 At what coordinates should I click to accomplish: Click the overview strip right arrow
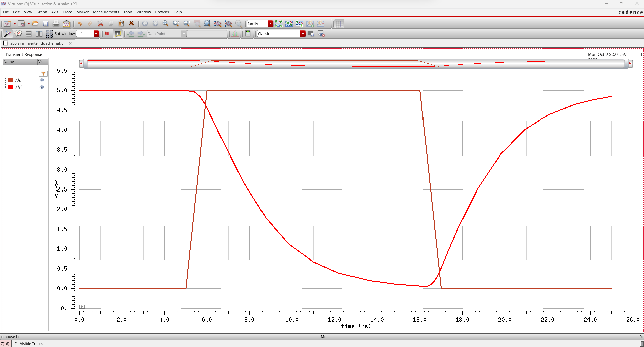pyautogui.click(x=630, y=63)
